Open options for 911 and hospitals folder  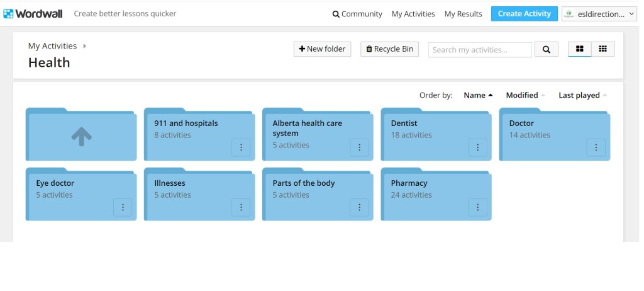[241, 147]
